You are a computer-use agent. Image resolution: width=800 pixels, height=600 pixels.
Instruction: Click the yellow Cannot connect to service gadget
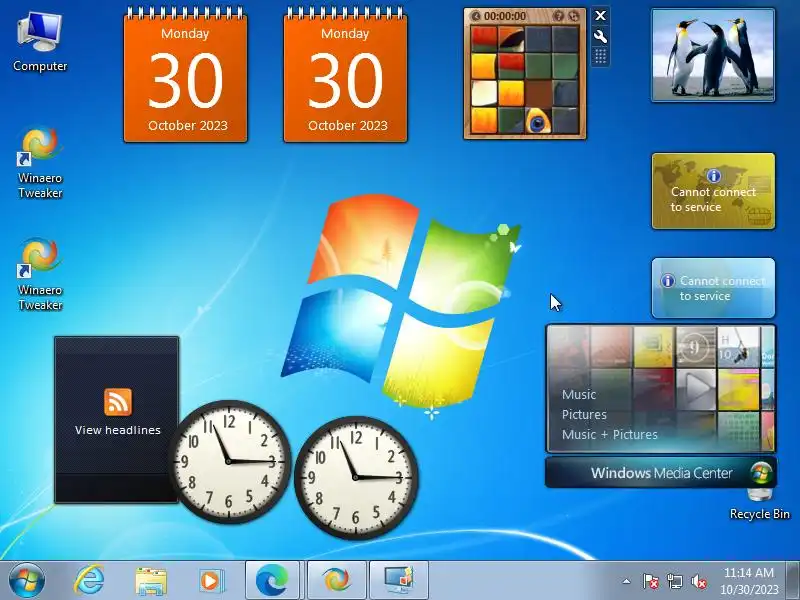(713, 191)
